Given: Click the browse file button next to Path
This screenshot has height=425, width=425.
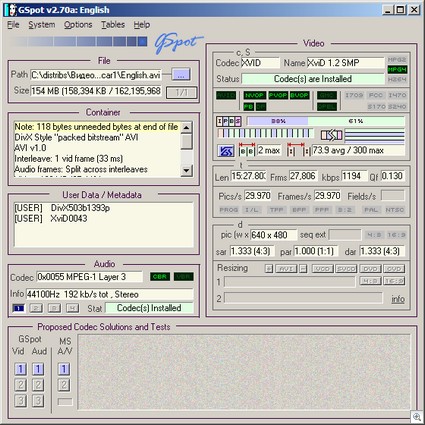Looking at the screenshot, I should click(181, 74).
